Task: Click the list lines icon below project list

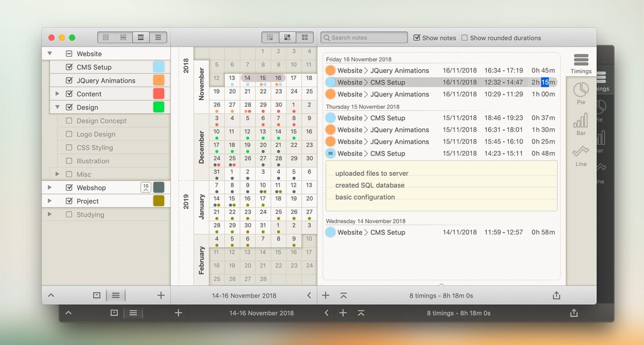Action: pyautogui.click(x=115, y=295)
